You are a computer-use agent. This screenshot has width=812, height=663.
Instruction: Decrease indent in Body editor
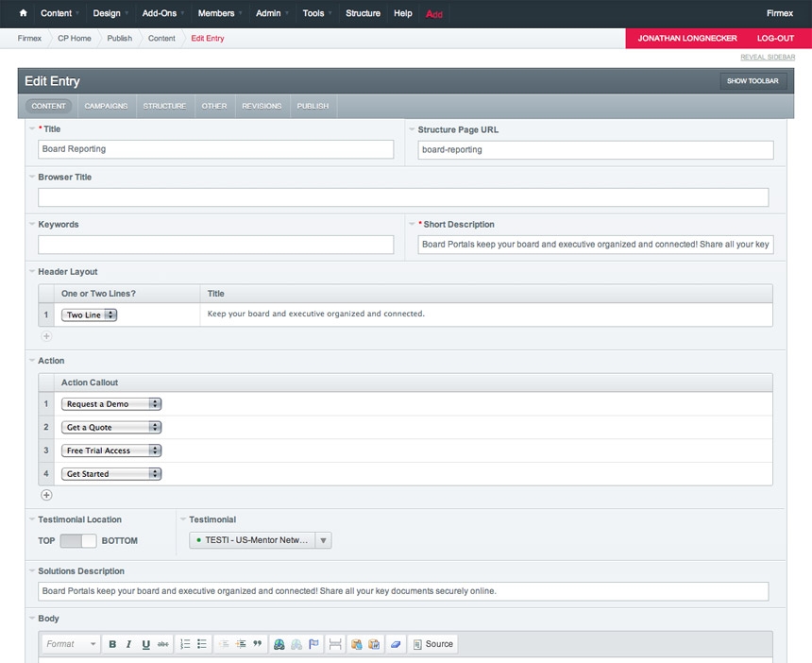224,644
